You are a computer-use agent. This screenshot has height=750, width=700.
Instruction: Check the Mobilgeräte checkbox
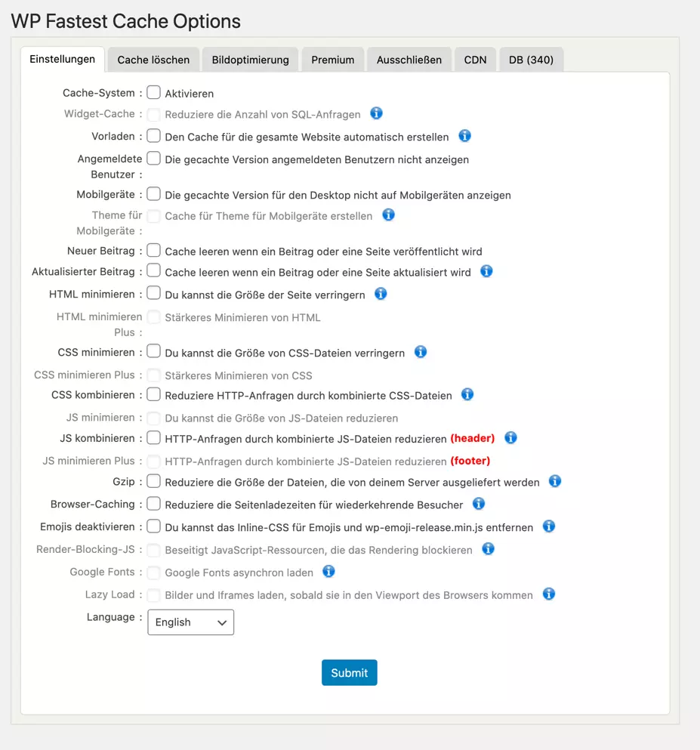click(x=153, y=193)
